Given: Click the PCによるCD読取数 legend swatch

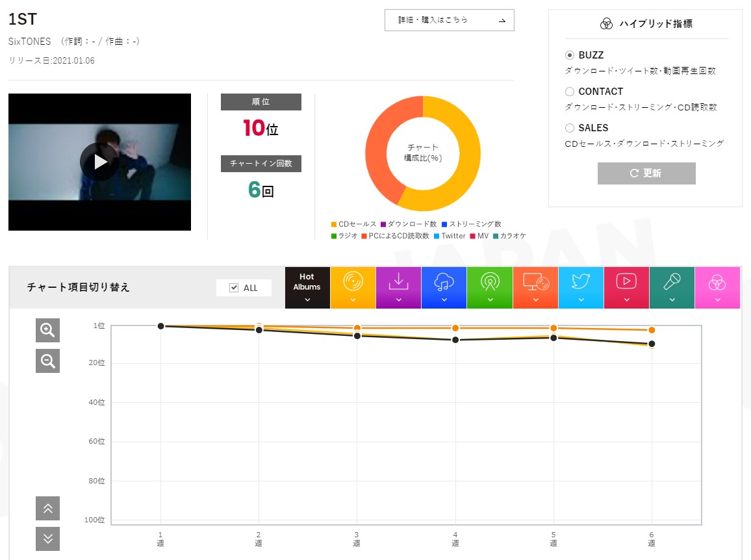Looking at the screenshot, I should 364,236.
